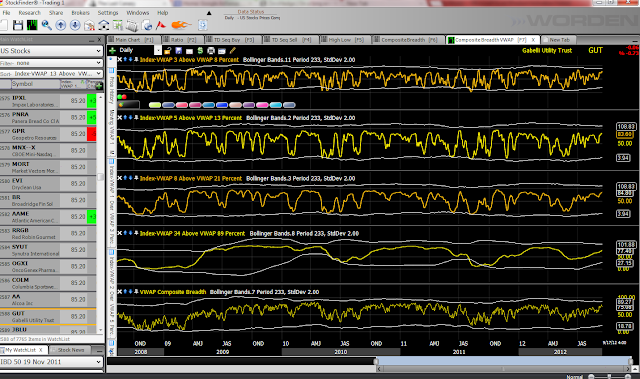The height and width of the screenshot is (379, 640).
Task: Select the light green color swatch pill
Action: pos(155,105)
